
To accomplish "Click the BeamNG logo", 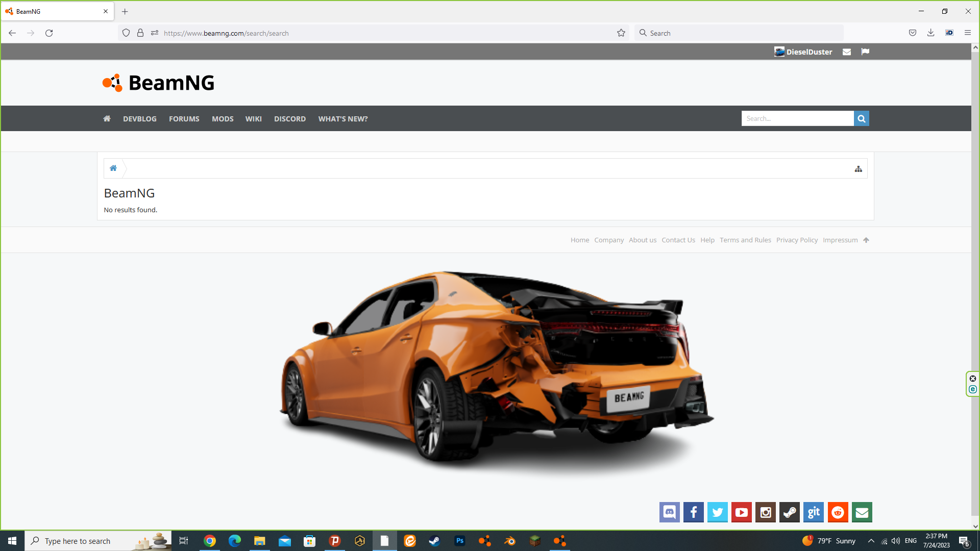I will point(158,83).
